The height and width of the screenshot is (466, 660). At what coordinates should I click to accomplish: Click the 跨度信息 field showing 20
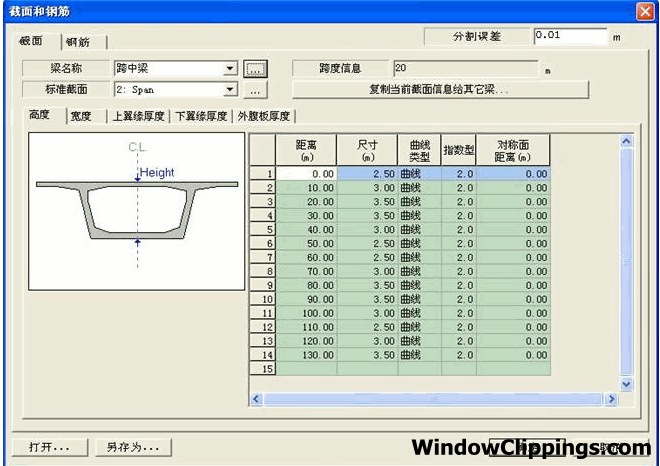(x=465, y=69)
